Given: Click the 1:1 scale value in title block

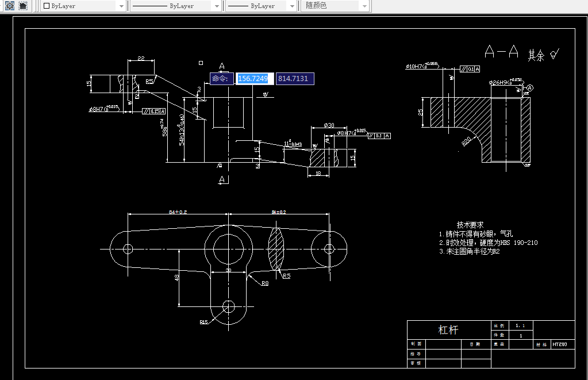Looking at the screenshot, I should [x=520, y=325].
